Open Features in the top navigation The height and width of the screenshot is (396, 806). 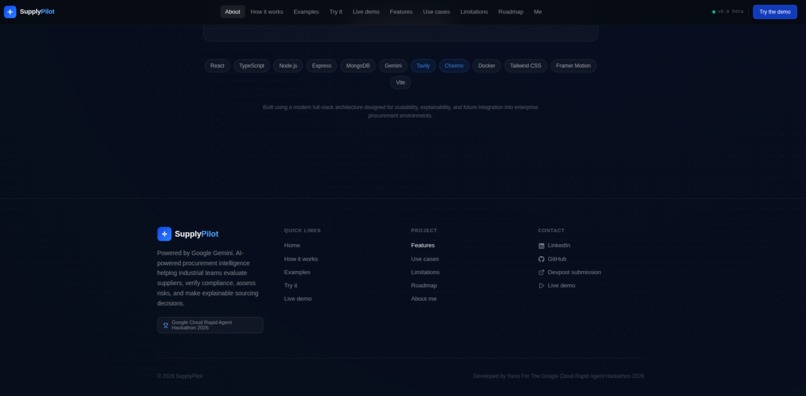coord(401,12)
